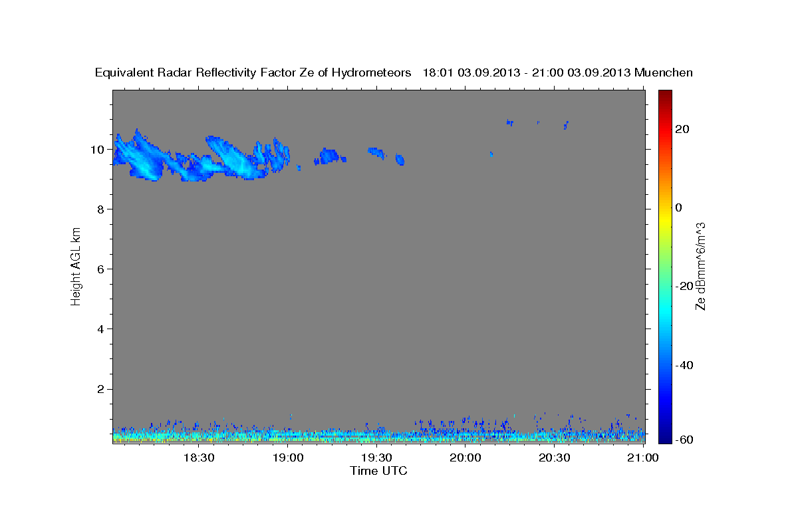Image resolution: width=798 pixels, height=532 pixels.
Task: Click the dark red top of the colorbar
Action: click(x=665, y=96)
